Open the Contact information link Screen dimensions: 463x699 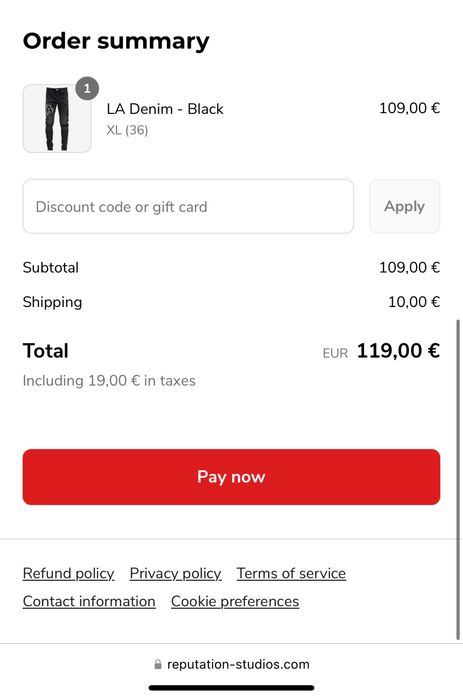[89, 601]
